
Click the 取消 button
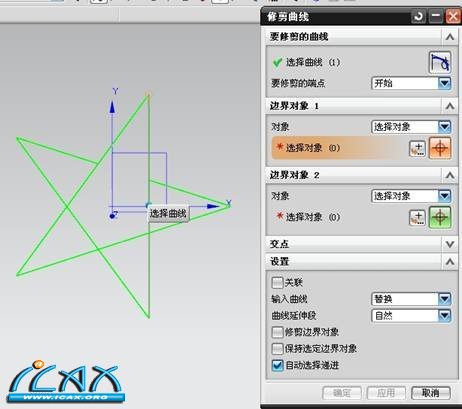click(x=431, y=393)
